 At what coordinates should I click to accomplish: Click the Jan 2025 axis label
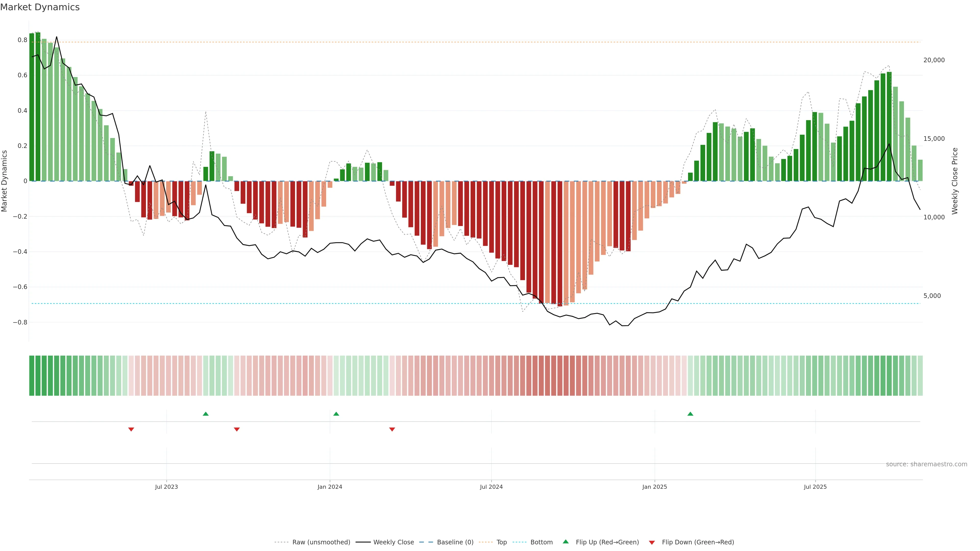(x=654, y=487)
